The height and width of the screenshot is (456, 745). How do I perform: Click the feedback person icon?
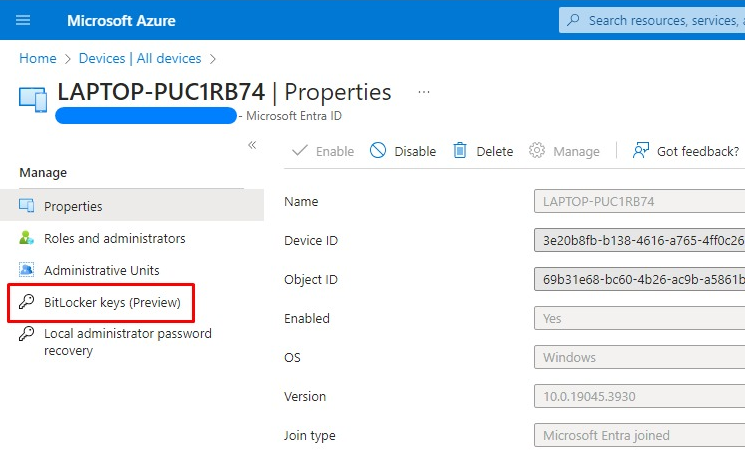click(x=640, y=151)
